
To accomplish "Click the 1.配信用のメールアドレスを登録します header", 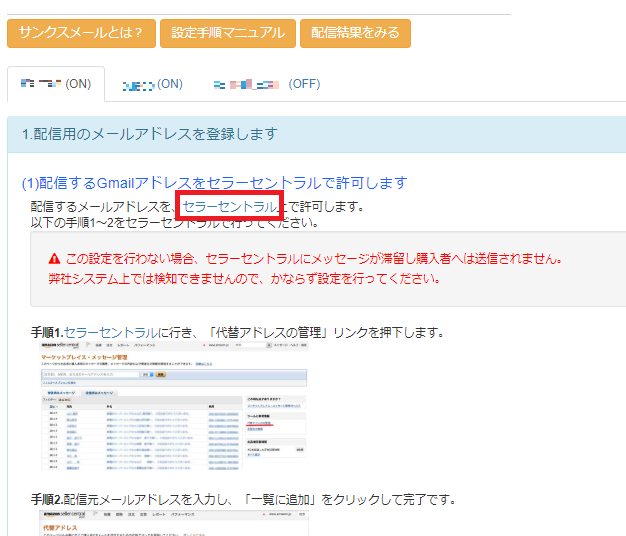I will tap(316, 134).
